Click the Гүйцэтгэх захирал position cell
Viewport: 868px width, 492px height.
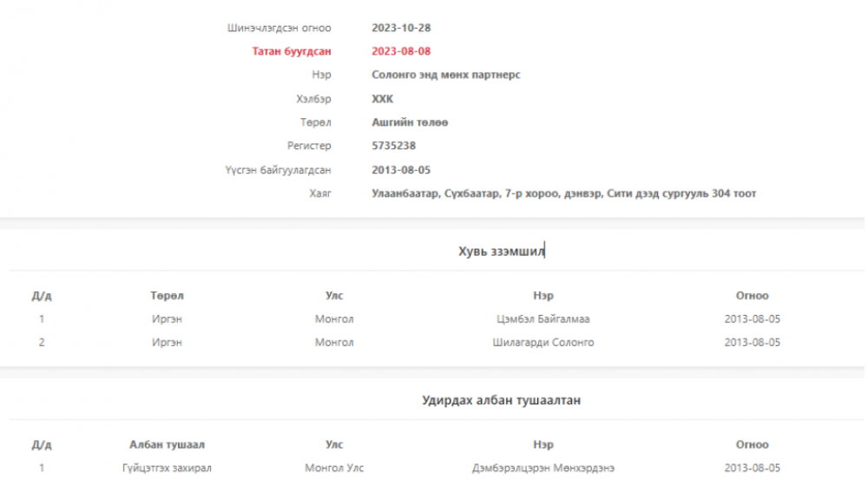167,469
